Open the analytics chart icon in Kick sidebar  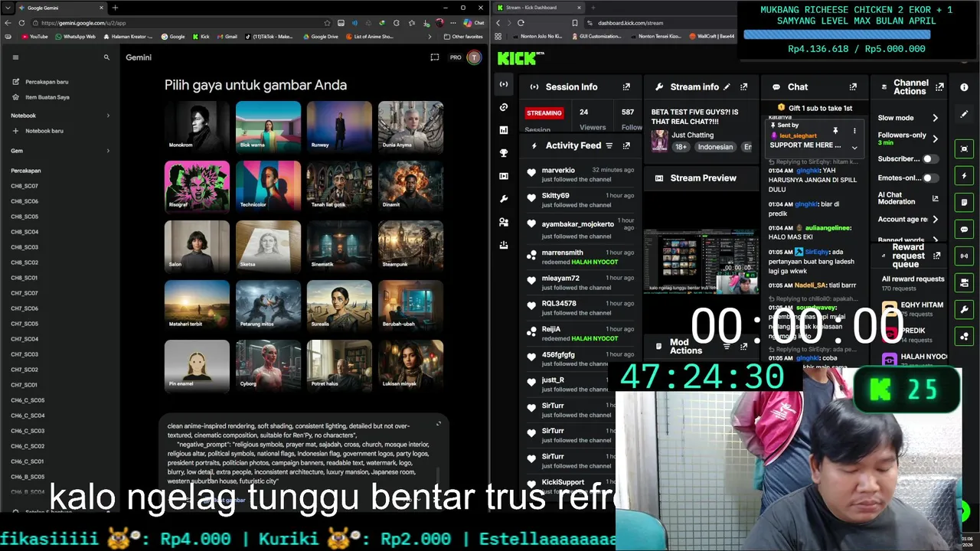click(x=503, y=130)
